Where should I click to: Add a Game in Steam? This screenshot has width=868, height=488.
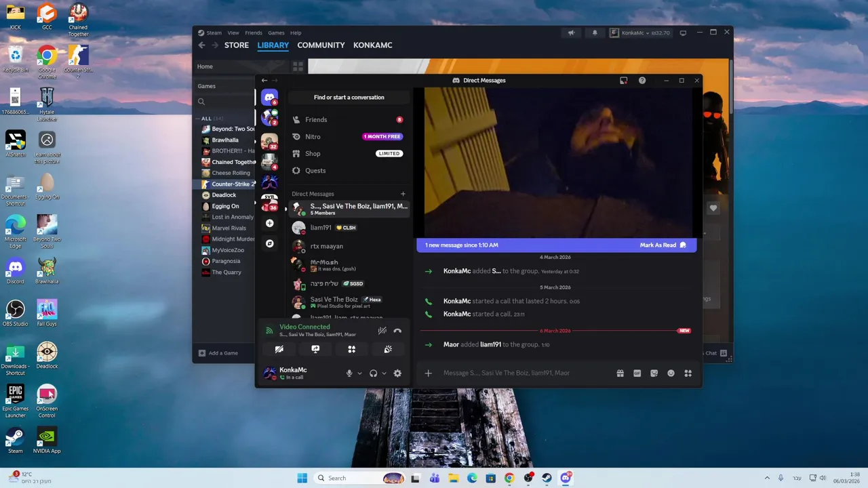[218, 353]
